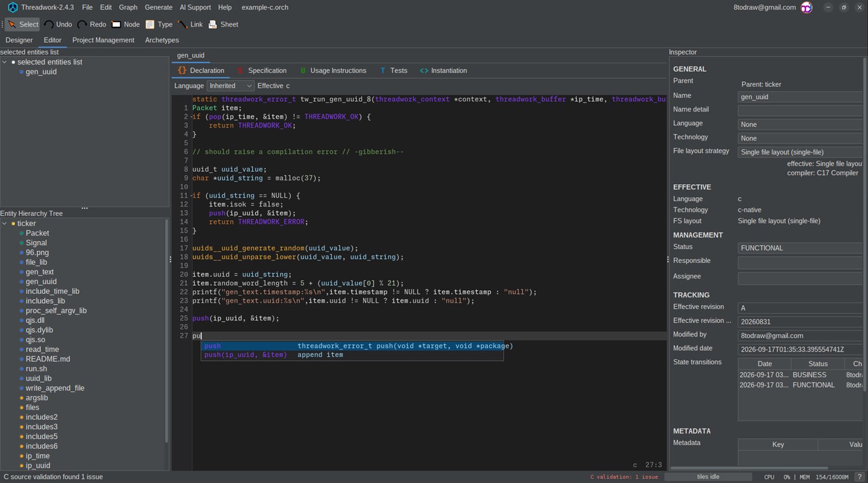Choose the Node tool

coord(125,24)
